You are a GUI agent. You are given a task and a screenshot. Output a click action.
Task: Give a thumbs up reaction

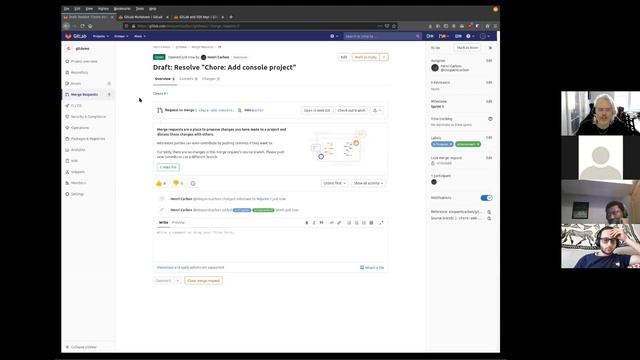pyautogui.click(x=161, y=183)
